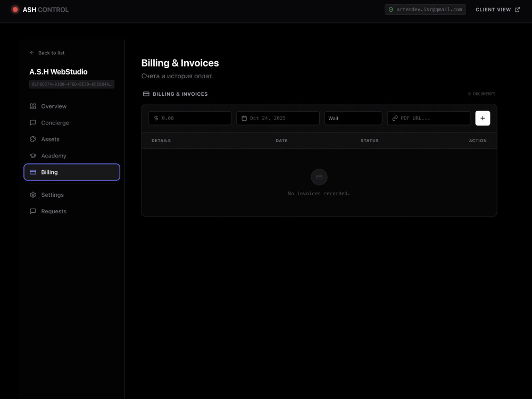Click the Billing credit card icon in sidebar
The image size is (532, 399).
tap(33, 172)
